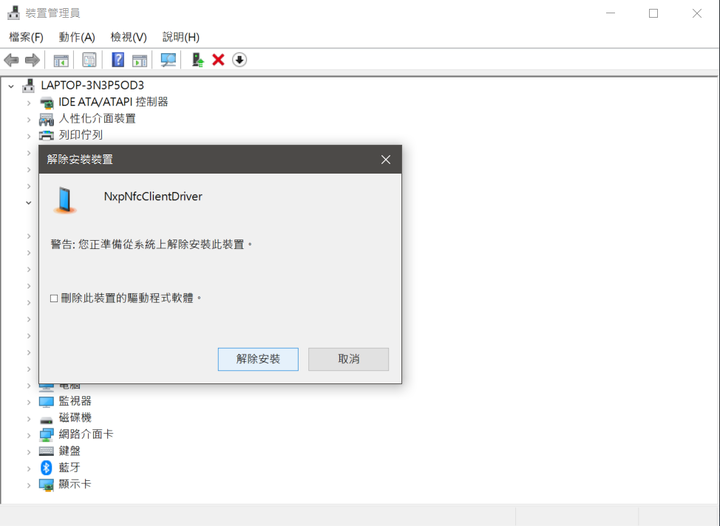Expand the 藍牙 node
The image size is (720, 526).
coord(28,468)
